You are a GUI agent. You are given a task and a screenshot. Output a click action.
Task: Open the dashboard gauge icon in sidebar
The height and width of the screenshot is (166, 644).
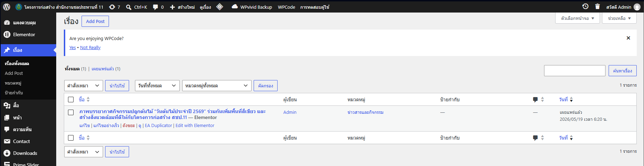point(7,23)
